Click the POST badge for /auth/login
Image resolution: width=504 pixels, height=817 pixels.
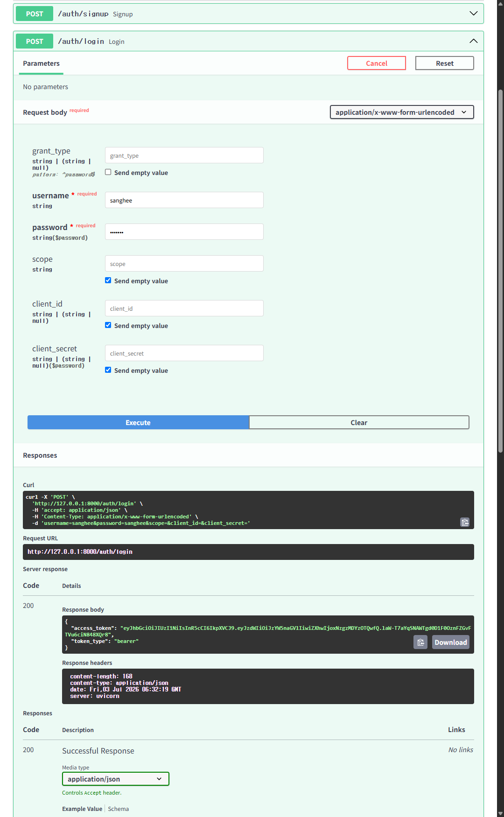35,41
